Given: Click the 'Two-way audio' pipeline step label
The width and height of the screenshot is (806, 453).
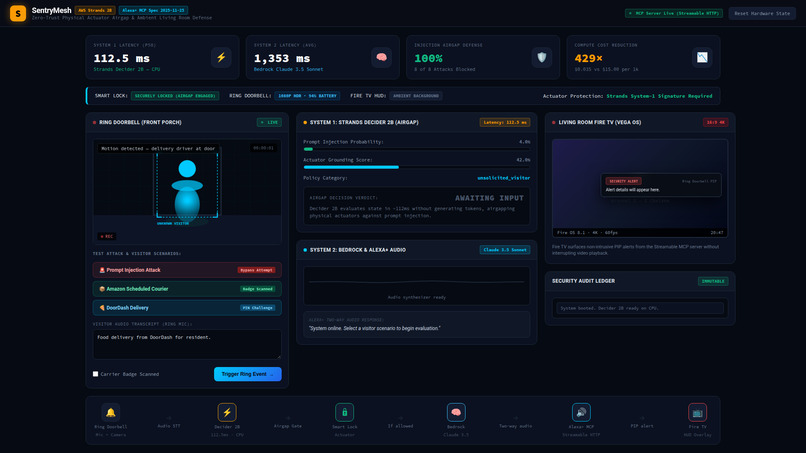Looking at the screenshot, I should coord(516,426).
